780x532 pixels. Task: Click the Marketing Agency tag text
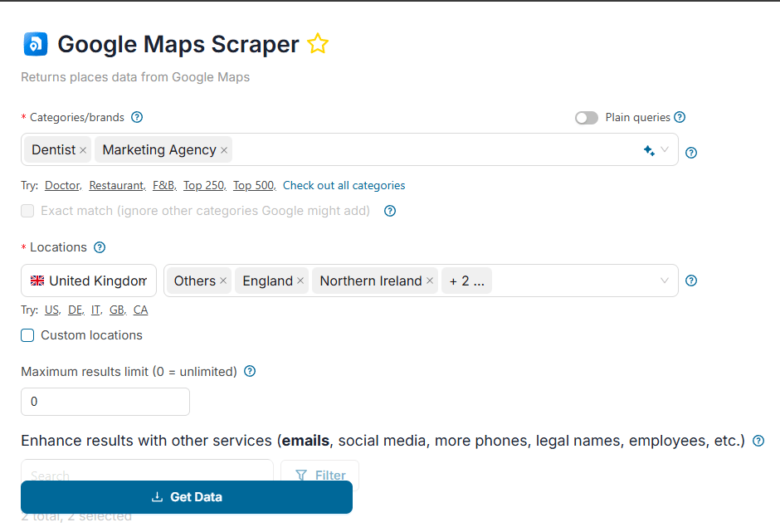[x=159, y=149]
